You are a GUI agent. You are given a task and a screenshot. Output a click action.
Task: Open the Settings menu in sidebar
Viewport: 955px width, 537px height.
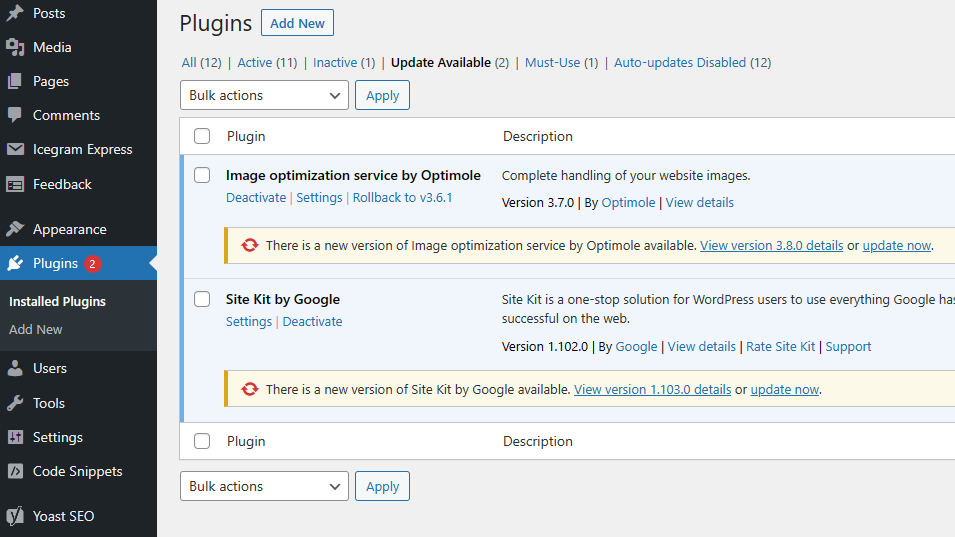tap(58, 437)
